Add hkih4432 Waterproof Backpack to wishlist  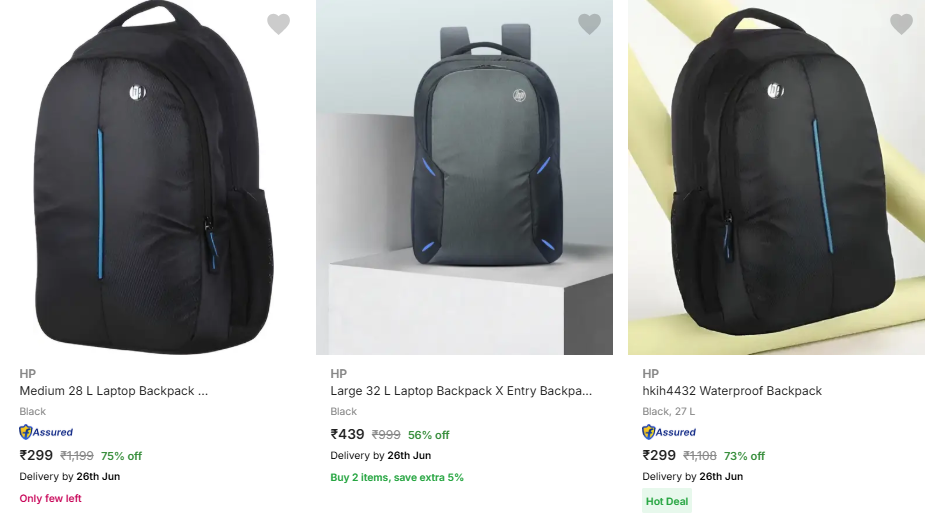901,24
